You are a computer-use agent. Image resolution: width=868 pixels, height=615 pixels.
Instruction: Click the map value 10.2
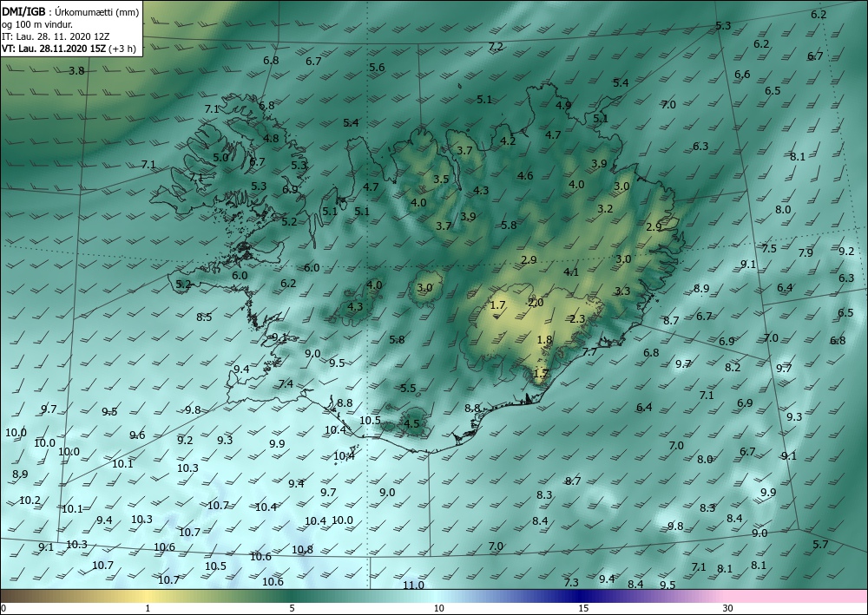coord(30,501)
